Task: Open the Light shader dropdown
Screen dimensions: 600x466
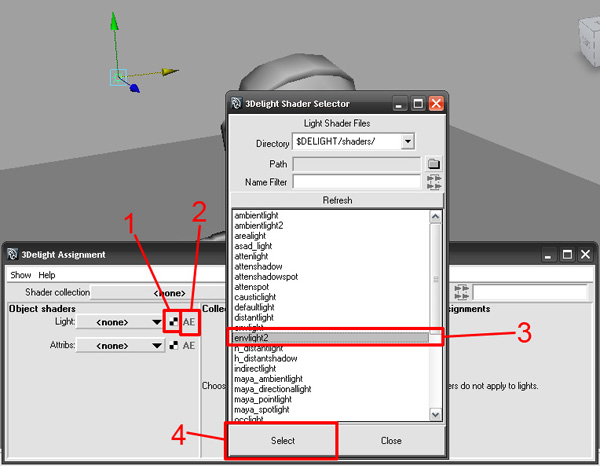Action: pos(121,322)
